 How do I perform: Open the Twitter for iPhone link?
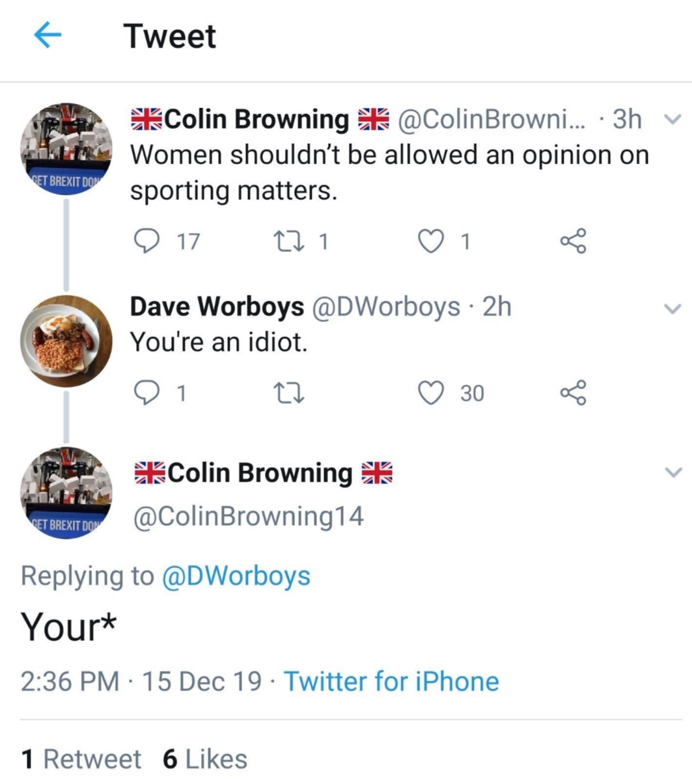(391, 681)
